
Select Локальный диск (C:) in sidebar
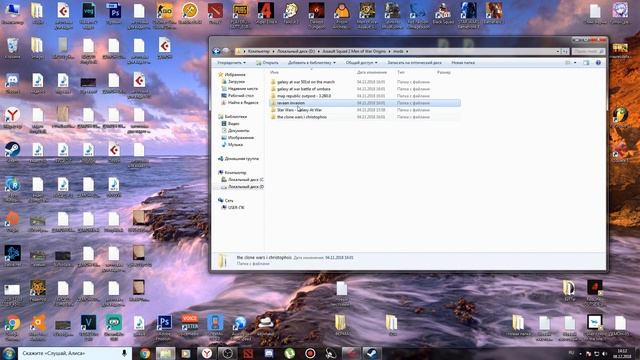pos(245,180)
